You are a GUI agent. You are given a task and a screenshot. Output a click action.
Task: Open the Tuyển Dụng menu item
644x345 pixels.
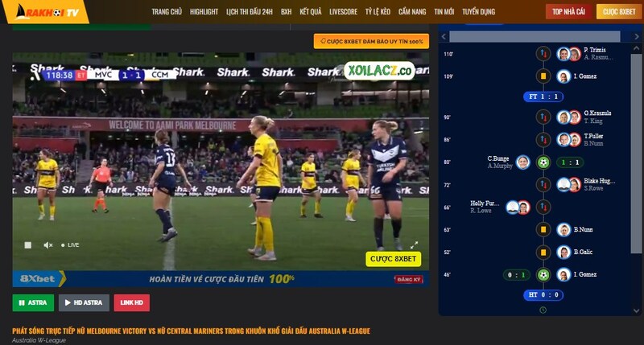(478, 12)
